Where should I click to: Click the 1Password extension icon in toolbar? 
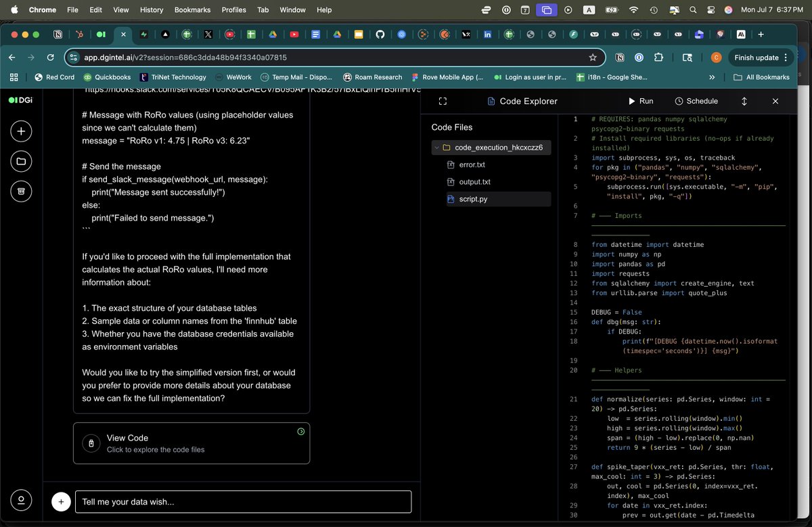(639, 58)
